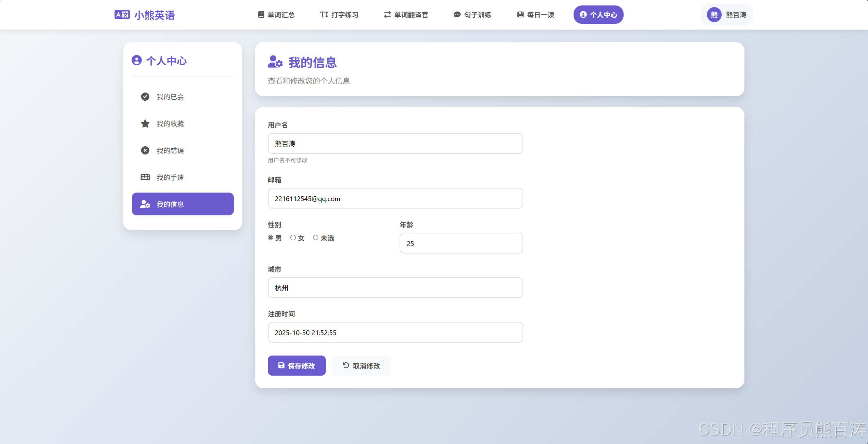
Task: Select the 未选 gender radio button
Action: click(316, 237)
